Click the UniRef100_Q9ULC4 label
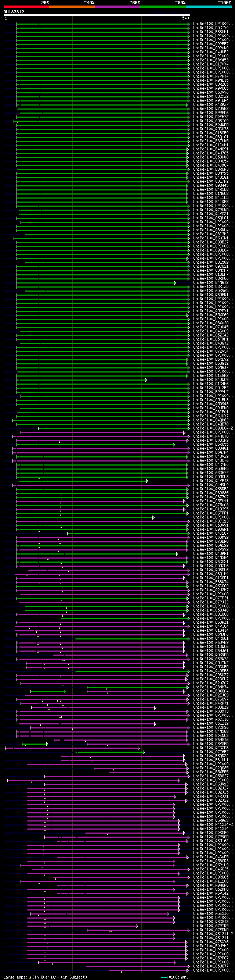Image resolution: width=235 pixels, height=980 pixels. [x=211, y=250]
